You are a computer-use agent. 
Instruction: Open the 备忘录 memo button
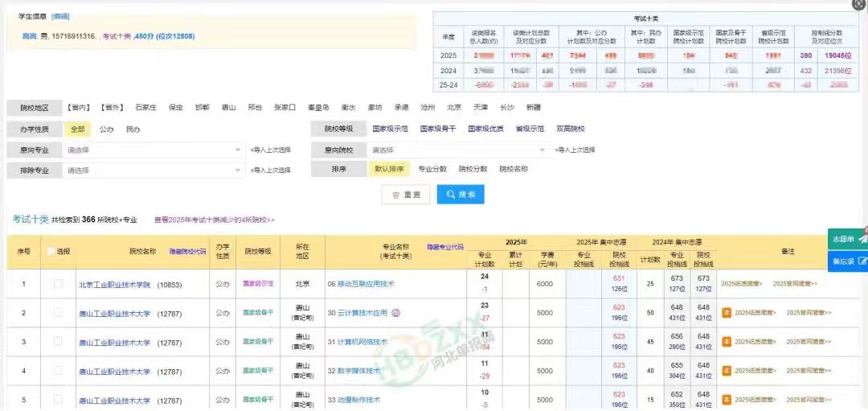coord(848,261)
